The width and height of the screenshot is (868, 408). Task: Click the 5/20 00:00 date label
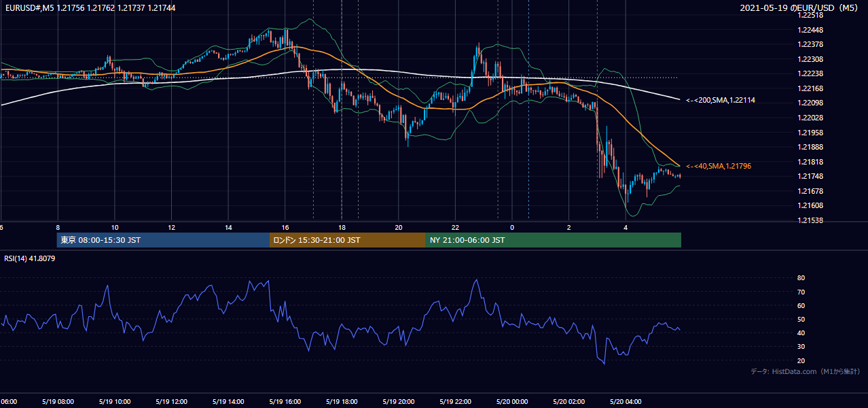click(x=511, y=401)
